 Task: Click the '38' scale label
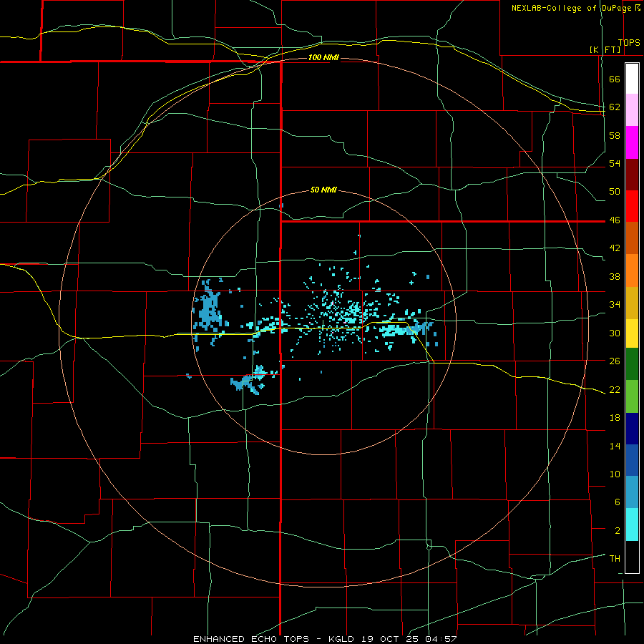(615, 276)
